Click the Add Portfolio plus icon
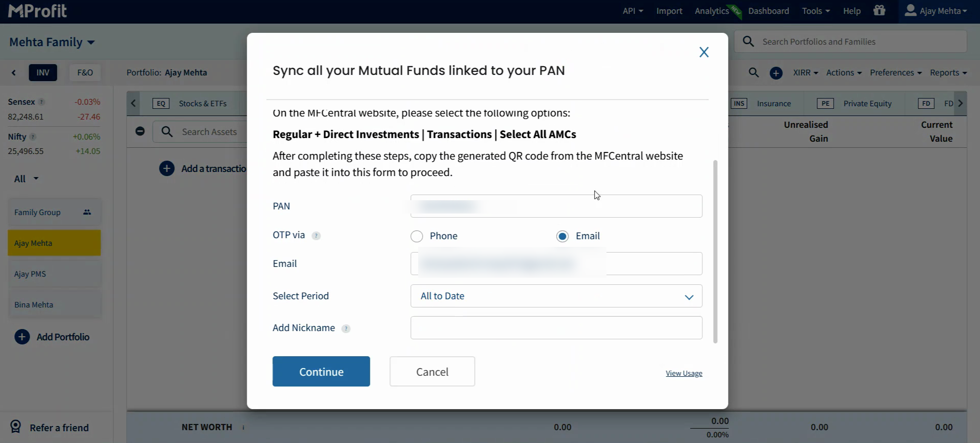This screenshot has height=443, width=980. coord(22,337)
